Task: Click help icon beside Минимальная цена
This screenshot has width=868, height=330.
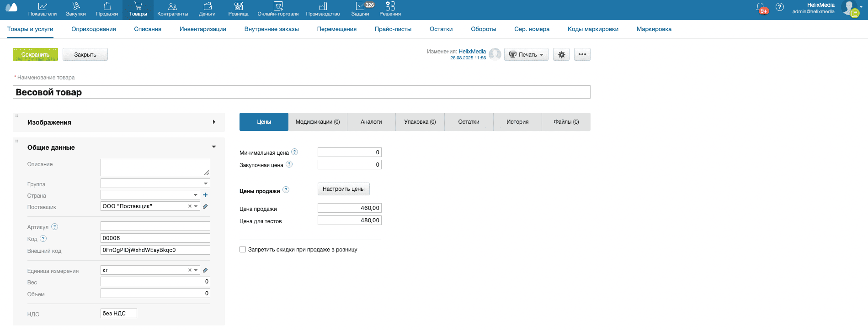Action: (295, 152)
